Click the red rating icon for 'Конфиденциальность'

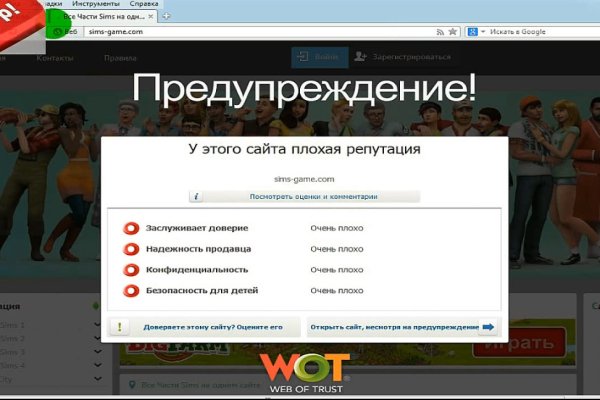pyautogui.click(x=130, y=270)
